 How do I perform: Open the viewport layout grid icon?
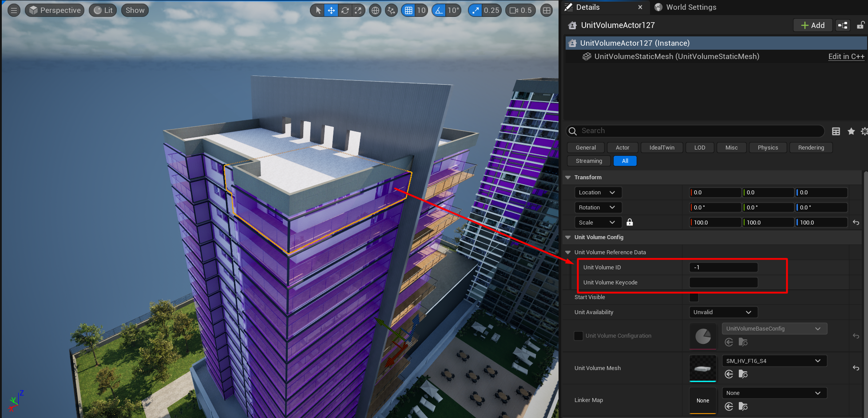(547, 10)
